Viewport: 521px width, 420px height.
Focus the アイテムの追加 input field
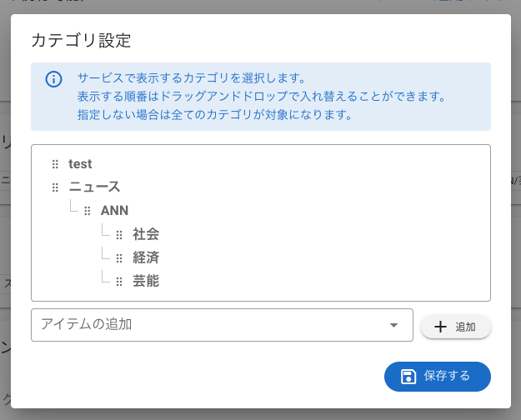[x=208, y=325]
